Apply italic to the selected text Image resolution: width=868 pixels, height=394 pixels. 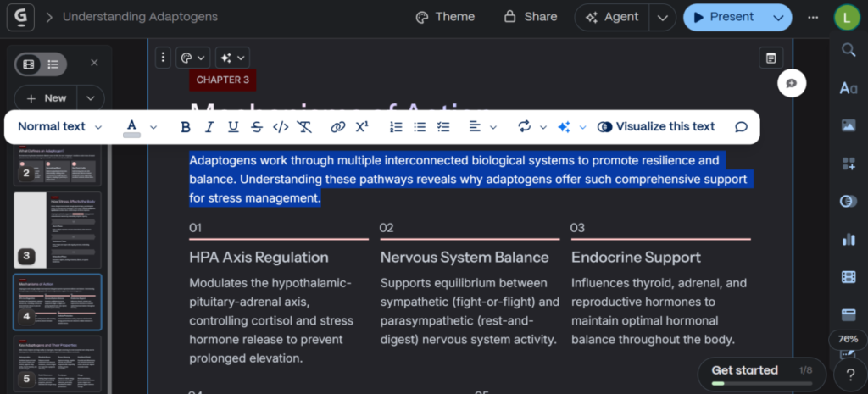[209, 127]
